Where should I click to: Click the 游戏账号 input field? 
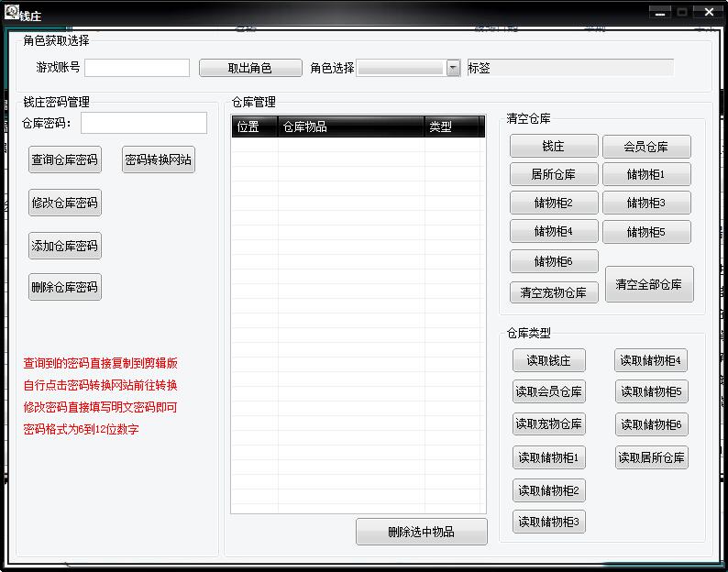tap(137, 68)
